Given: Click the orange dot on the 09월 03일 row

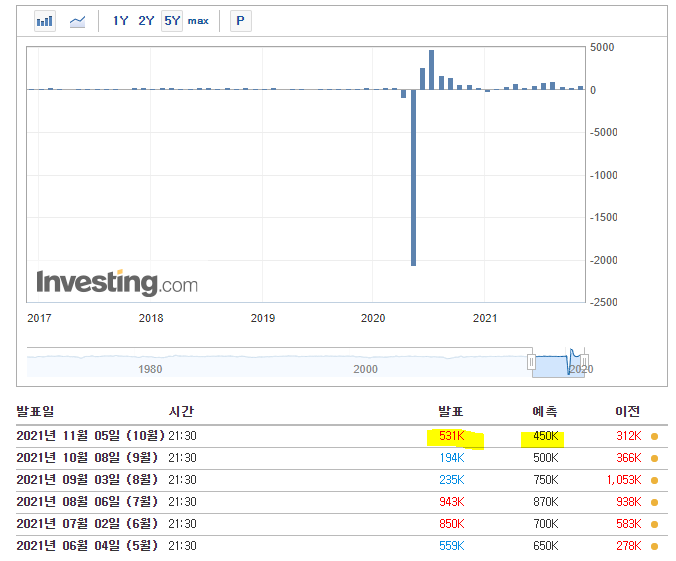Looking at the screenshot, I should [654, 480].
